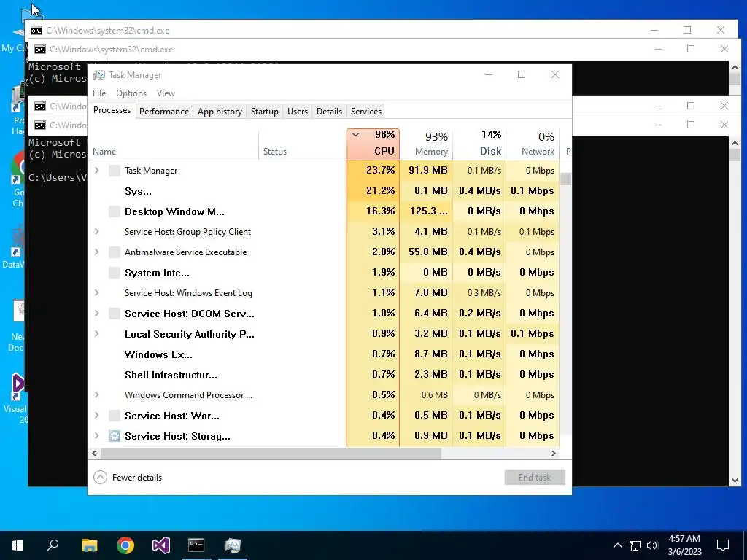Click the cmd window scroll down arrow

[735, 481]
